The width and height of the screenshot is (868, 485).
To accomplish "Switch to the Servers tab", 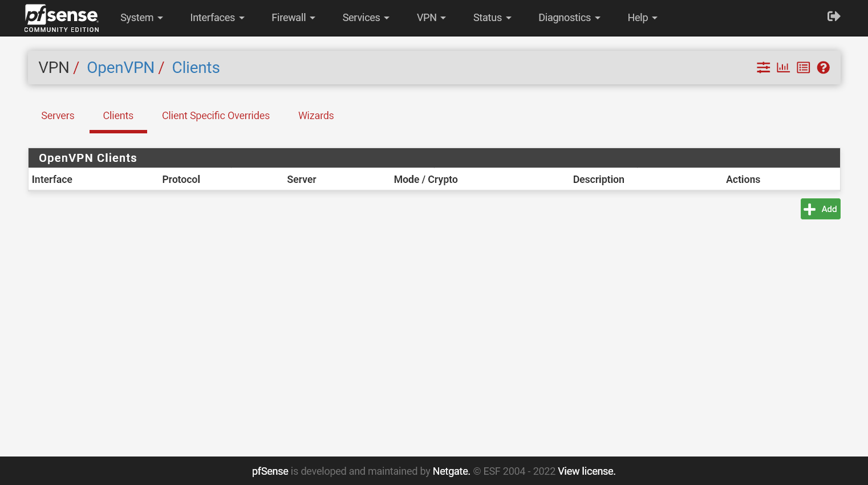I will click(58, 116).
